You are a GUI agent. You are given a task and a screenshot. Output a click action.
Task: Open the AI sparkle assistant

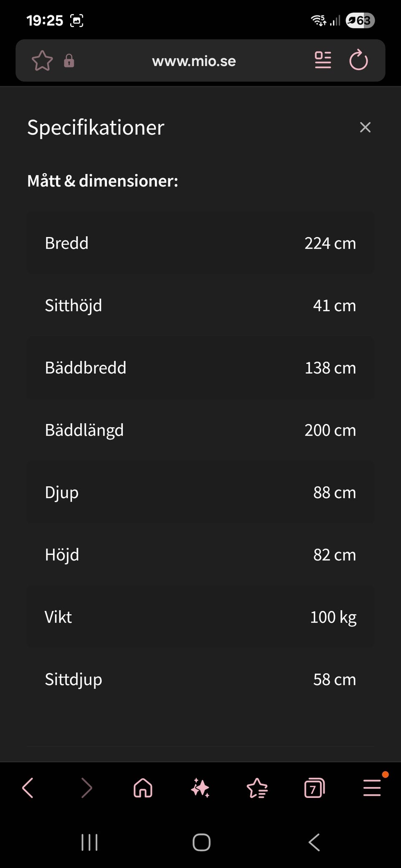coord(200,788)
